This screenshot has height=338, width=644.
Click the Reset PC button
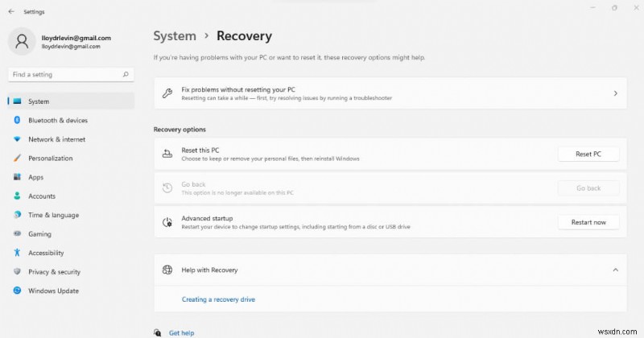(x=588, y=154)
